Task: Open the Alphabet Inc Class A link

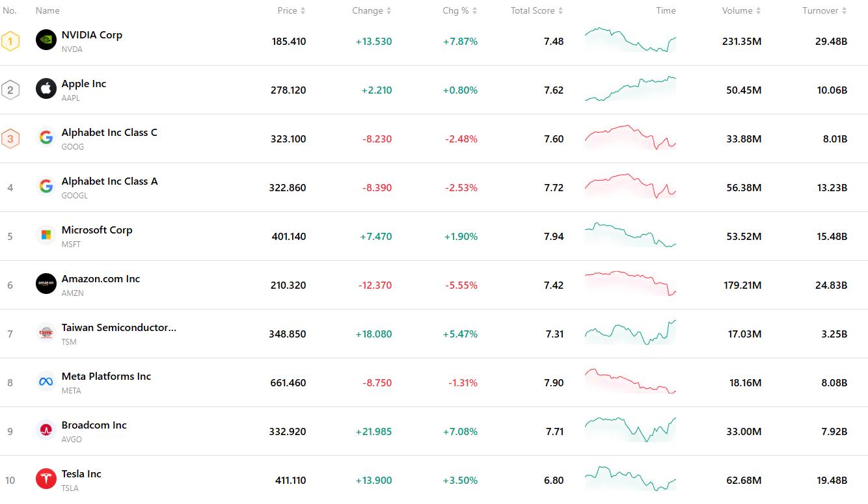Action: 109,181
